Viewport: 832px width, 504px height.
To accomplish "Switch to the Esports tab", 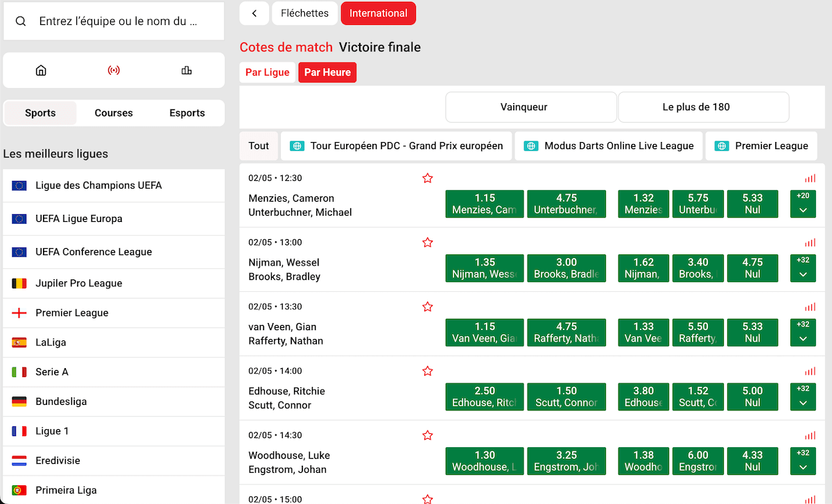I will click(187, 113).
